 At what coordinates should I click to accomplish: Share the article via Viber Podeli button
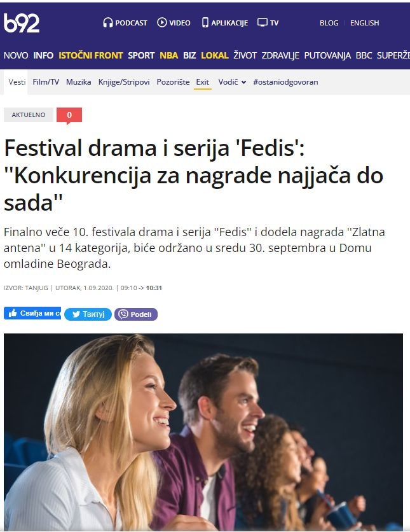tap(136, 314)
